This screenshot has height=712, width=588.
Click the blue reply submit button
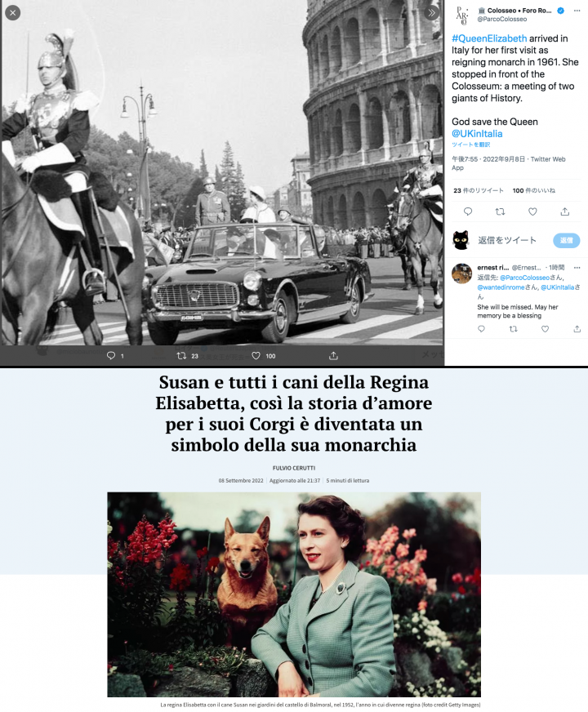[566, 240]
